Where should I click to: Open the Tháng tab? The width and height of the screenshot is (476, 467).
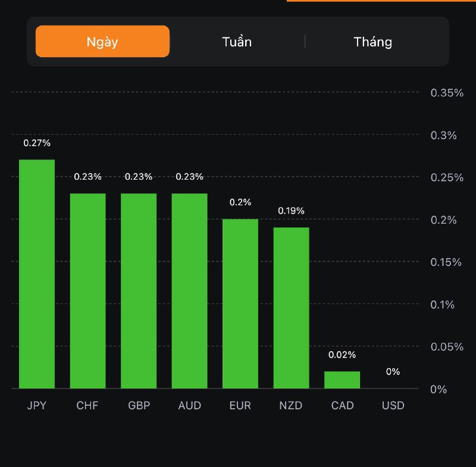(x=373, y=42)
